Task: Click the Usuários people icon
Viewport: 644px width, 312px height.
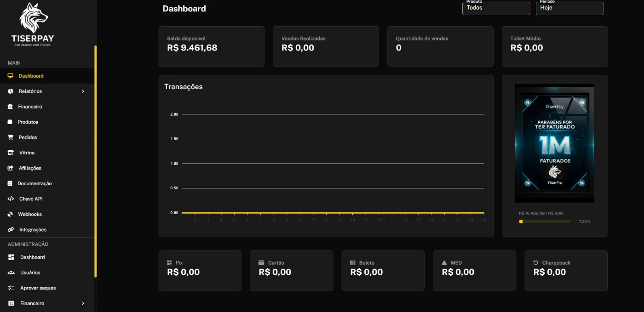Action: 11,272
